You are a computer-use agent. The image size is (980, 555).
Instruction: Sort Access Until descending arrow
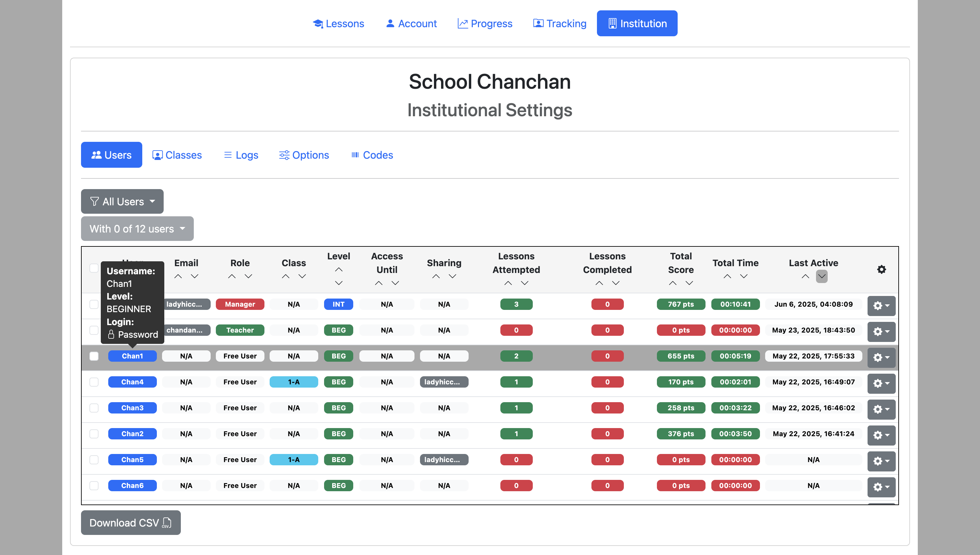395,283
